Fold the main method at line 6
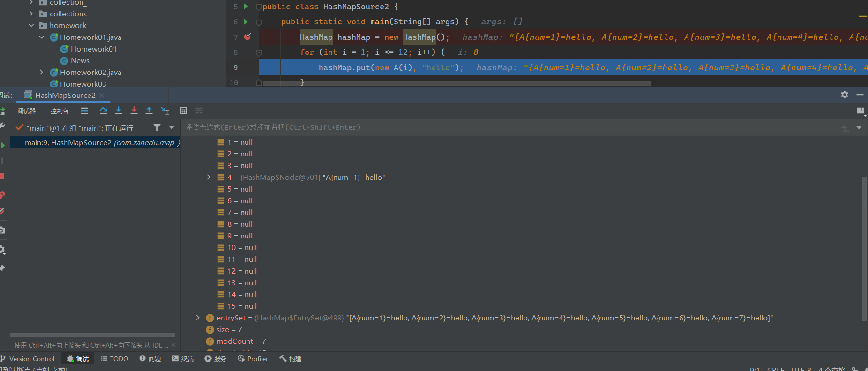The image size is (868, 371). (259, 22)
